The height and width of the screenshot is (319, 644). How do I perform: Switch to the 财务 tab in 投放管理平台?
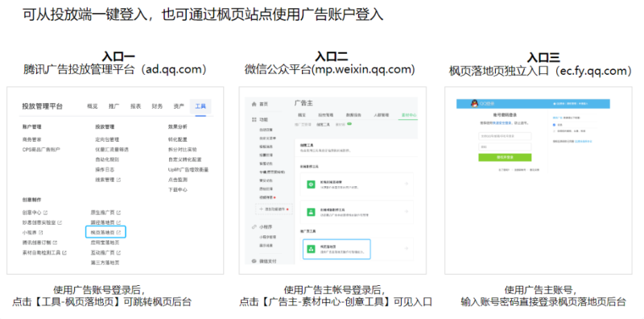pyautogui.click(x=157, y=106)
